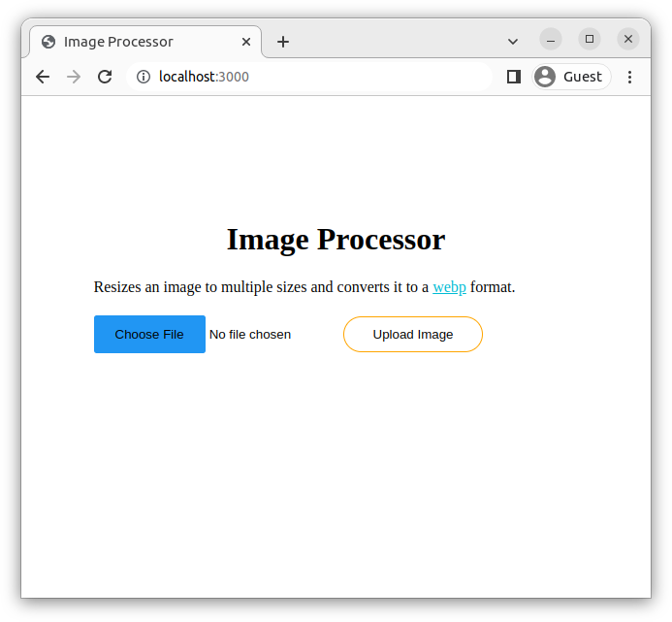Maximize the browser window
Image resolution: width=672 pixels, height=622 pixels.
590,39
